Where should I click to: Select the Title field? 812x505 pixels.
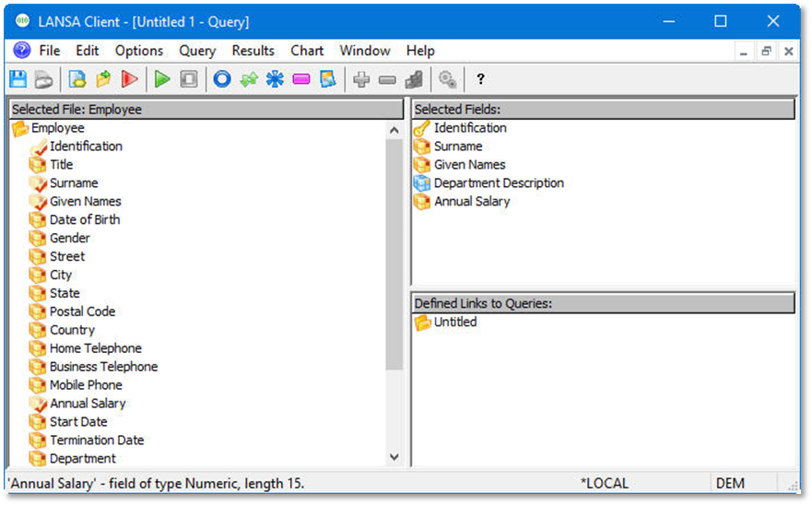[61, 165]
